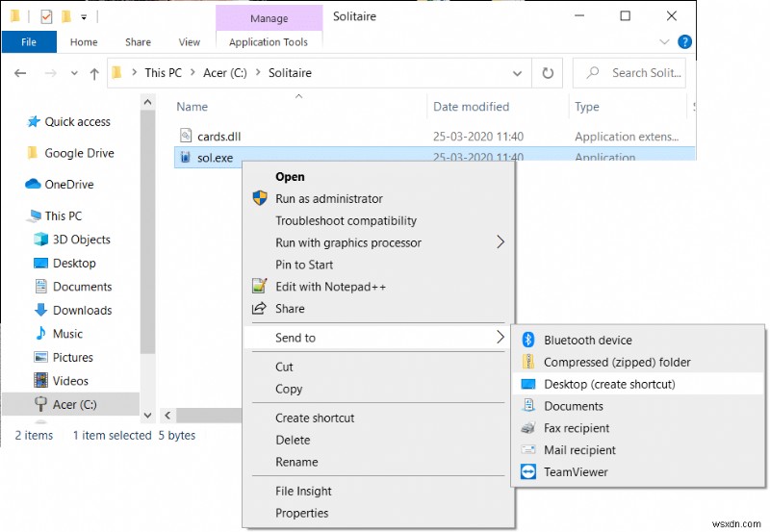The height and width of the screenshot is (532, 770).
Task: Sort files by the Name column header
Action: click(x=192, y=107)
